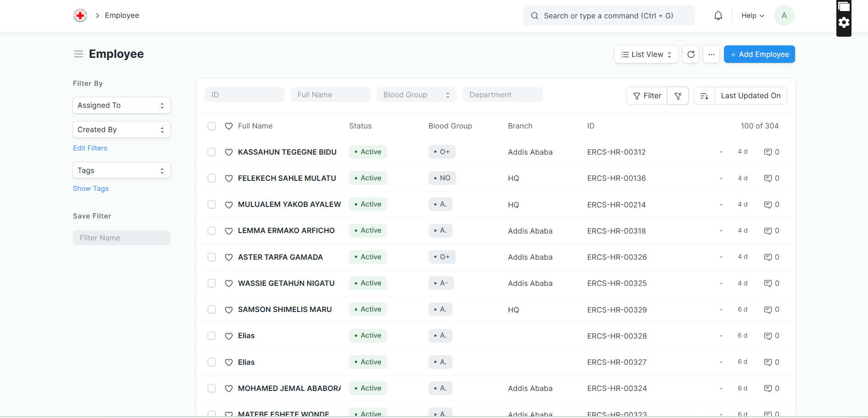Viewport: 868px width, 418px height.
Task: Open the Blood Group filter dropdown
Action: click(x=416, y=95)
